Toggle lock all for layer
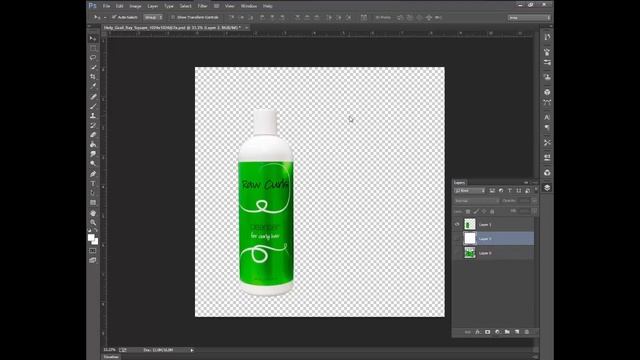Viewport: 640px width, 360px height. pos(492,211)
